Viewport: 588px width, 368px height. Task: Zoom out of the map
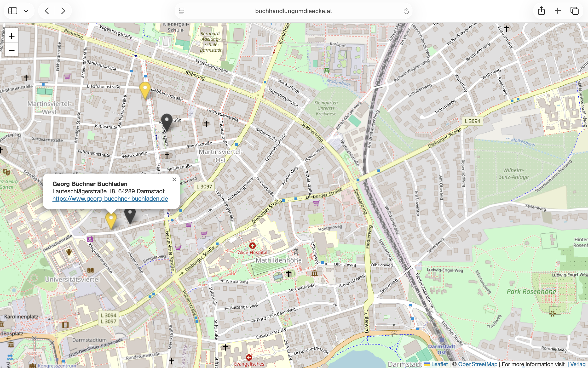tap(12, 50)
